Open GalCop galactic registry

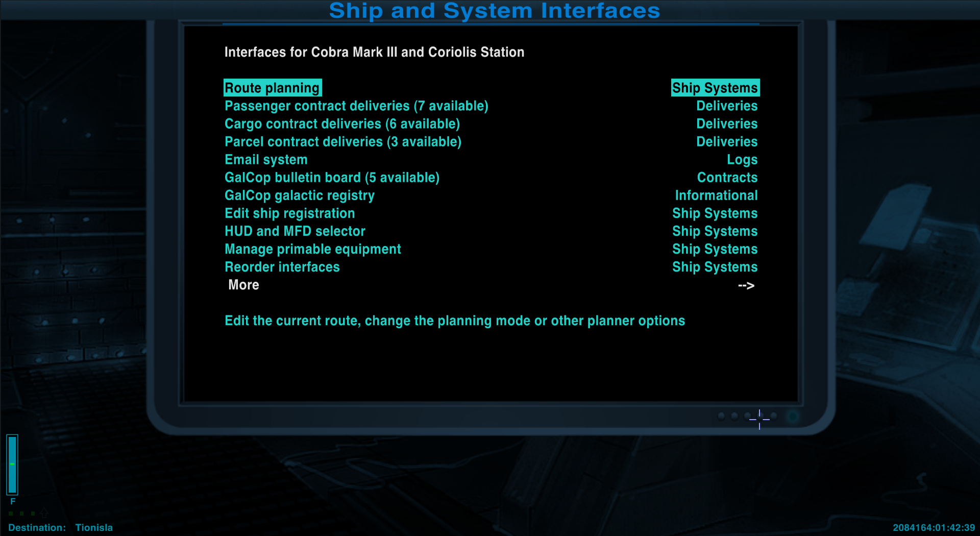300,195
